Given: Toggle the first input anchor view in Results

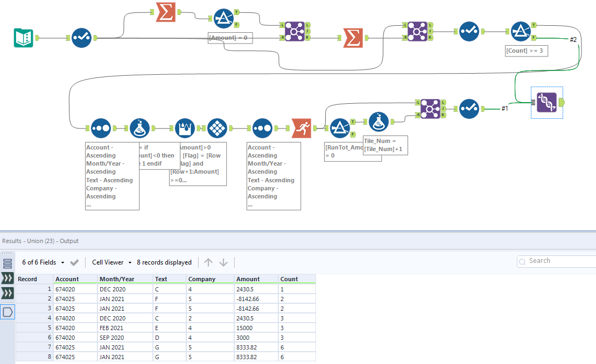Looking at the screenshot, I should tap(7, 279).
